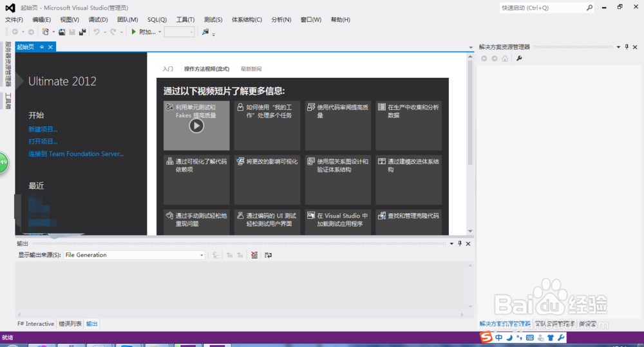Open the Output panel window position dropdown
The image size is (644, 347).
[451, 243]
